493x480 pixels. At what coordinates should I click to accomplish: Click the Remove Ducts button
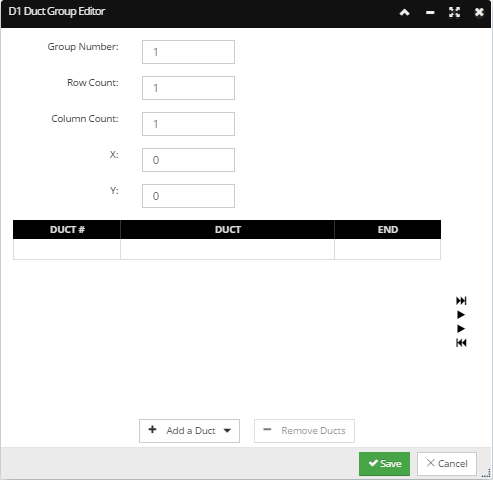pos(304,431)
